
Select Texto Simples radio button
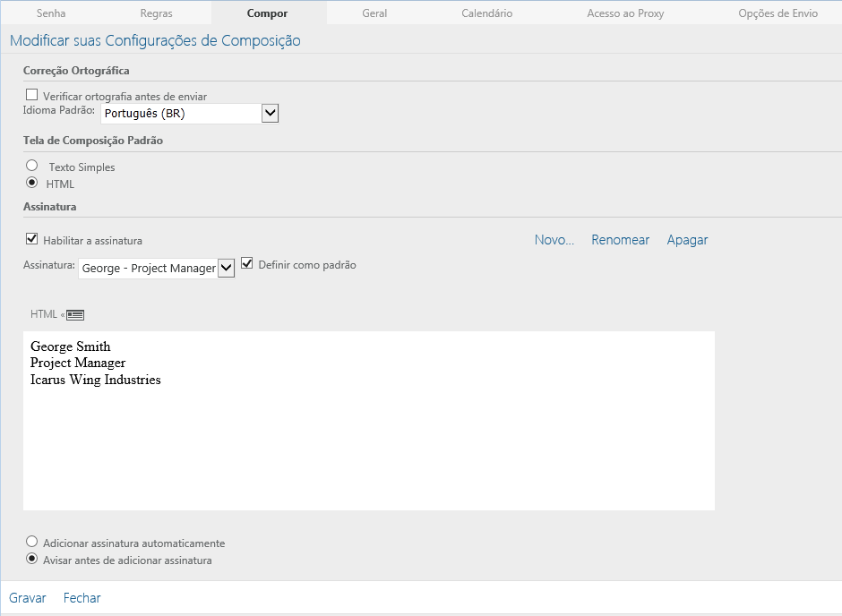32,166
